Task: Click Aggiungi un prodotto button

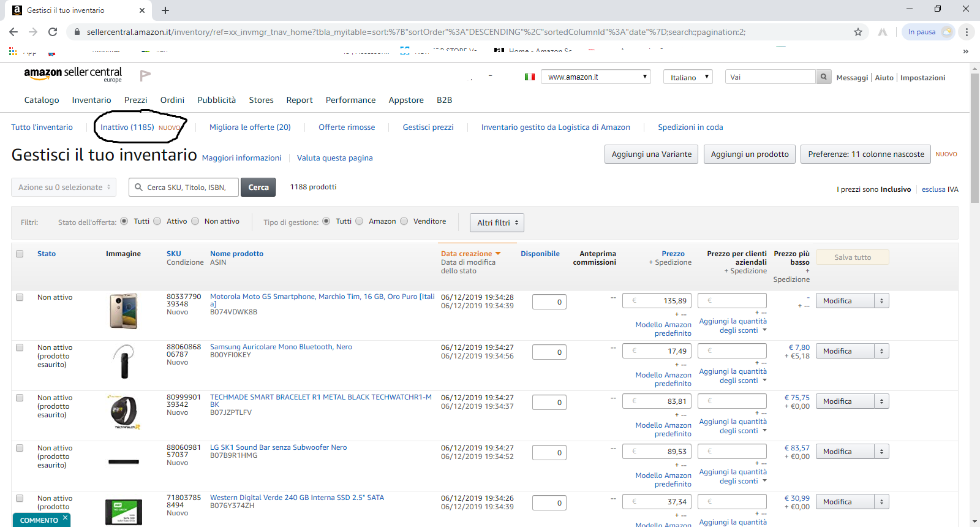Action: (x=750, y=154)
